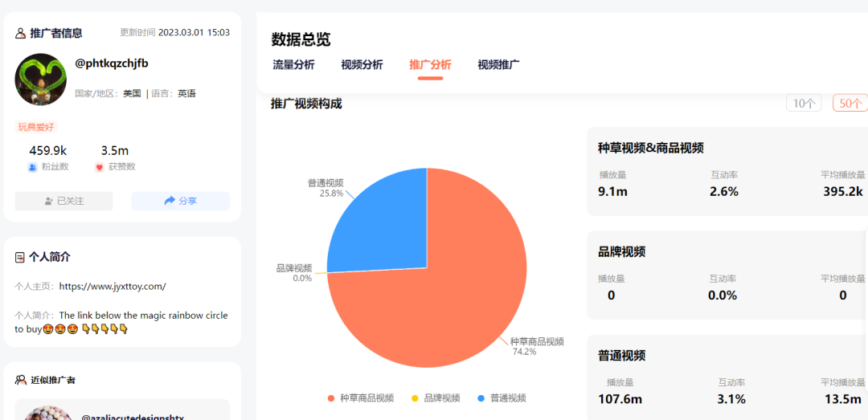Click the 玩具爱好 category tag
868x420 pixels.
[x=36, y=127]
